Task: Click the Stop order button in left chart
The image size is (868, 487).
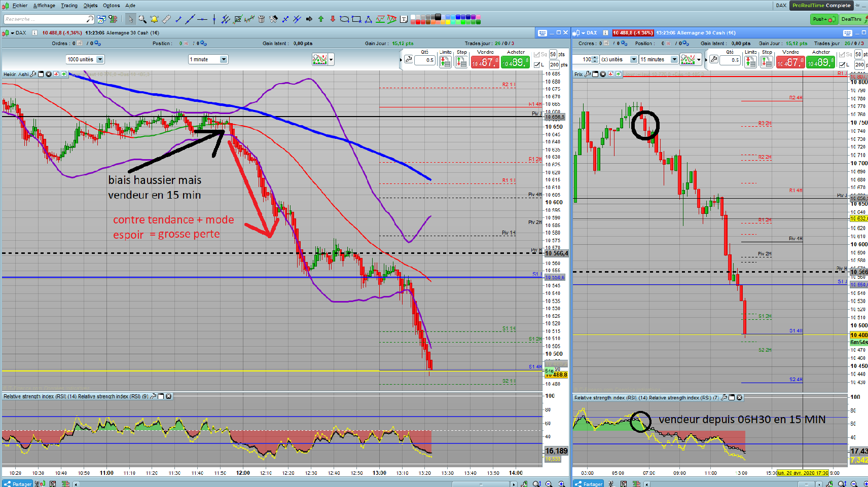Action: (461, 62)
